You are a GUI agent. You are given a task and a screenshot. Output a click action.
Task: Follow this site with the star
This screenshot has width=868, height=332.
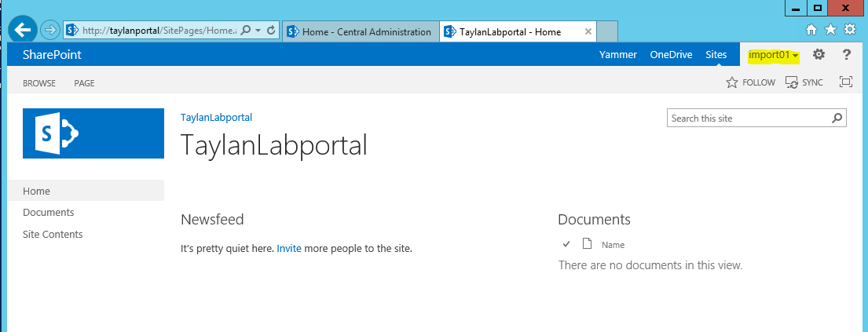[x=751, y=82]
